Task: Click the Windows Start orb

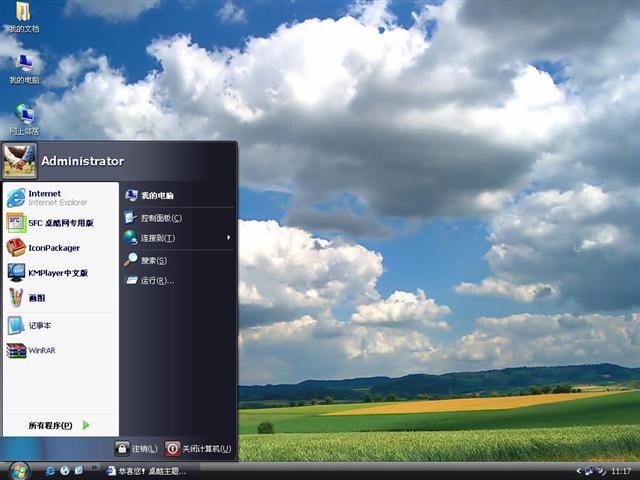Action: [18, 471]
